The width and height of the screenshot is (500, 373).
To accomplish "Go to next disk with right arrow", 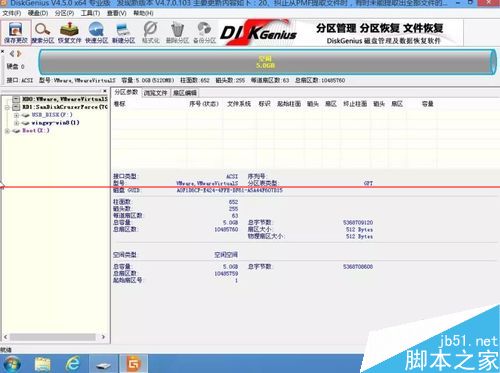I will click(x=19, y=54).
